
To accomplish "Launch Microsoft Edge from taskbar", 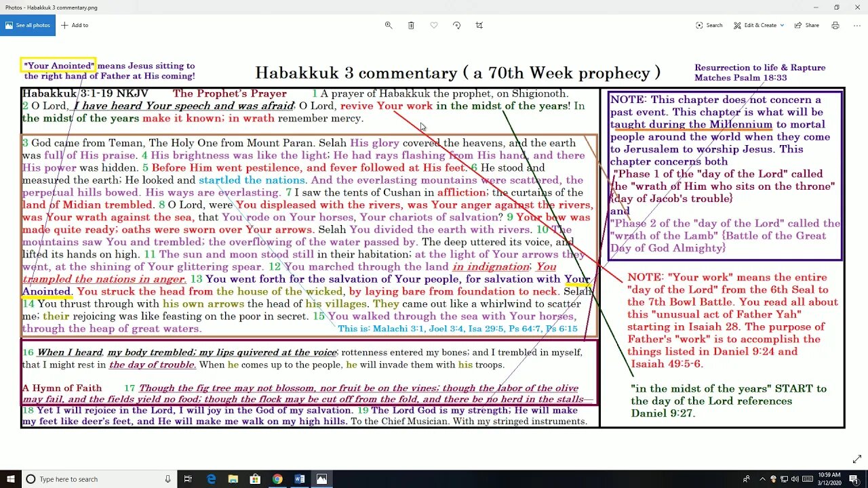I will coord(212,479).
